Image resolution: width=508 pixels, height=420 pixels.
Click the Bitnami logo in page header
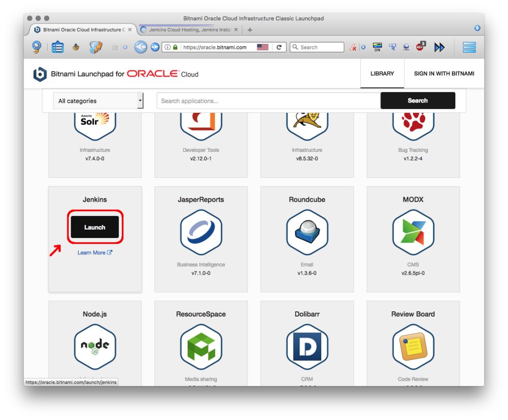click(40, 74)
